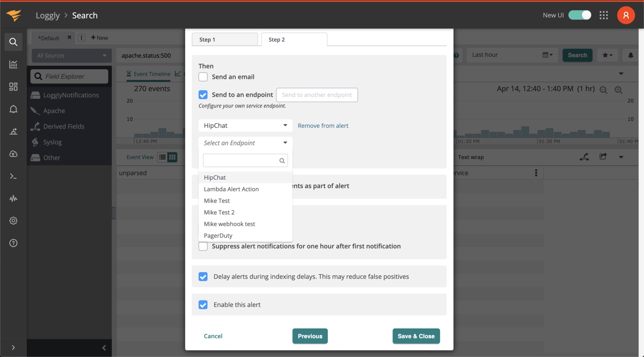Screen dimensions: 644x357
Task: Enable Suppress alert notifications for one hour
Action: (x=203, y=246)
